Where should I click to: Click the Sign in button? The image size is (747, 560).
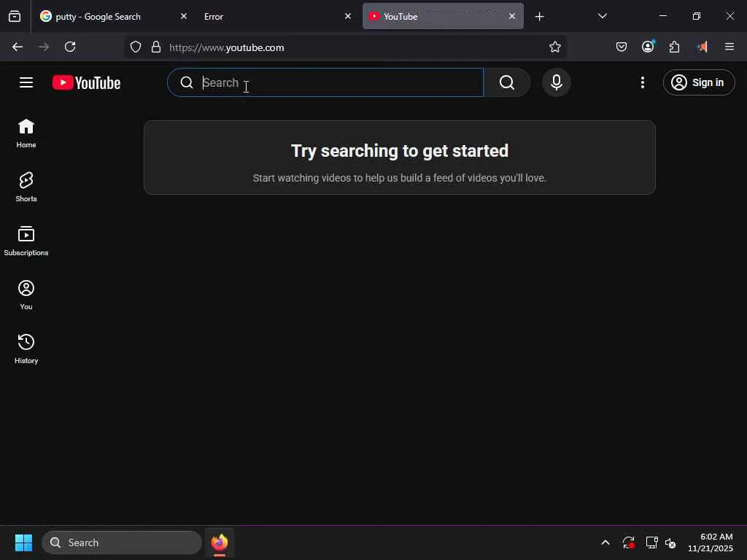pos(699,82)
